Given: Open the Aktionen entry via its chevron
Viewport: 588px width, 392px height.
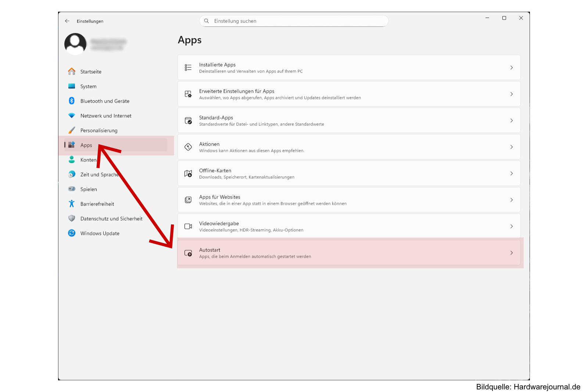Looking at the screenshot, I should (x=512, y=147).
